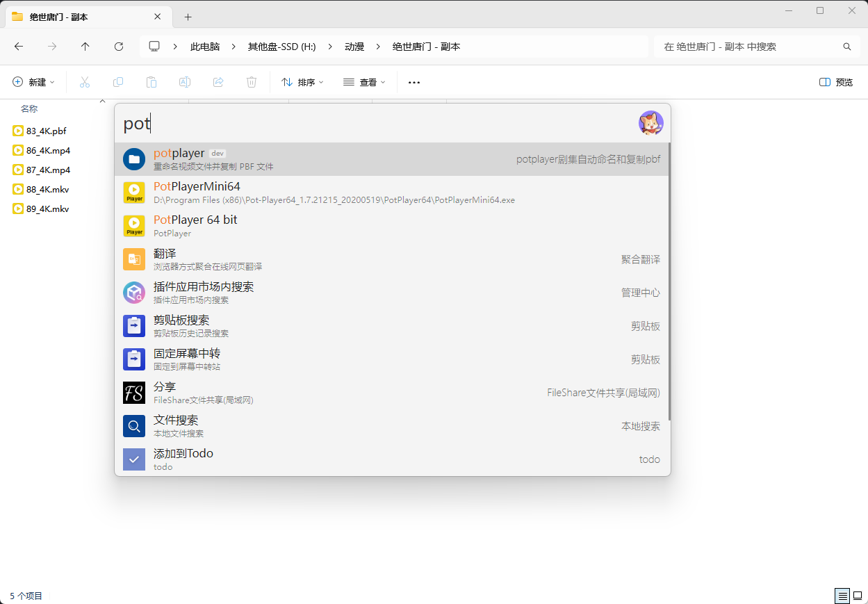
Task: Open the potplayer dev plugin result
Action: 392,159
